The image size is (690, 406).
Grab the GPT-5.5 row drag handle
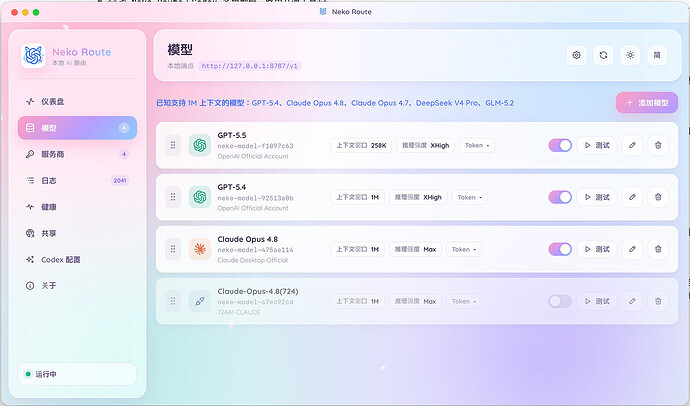click(173, 145)
